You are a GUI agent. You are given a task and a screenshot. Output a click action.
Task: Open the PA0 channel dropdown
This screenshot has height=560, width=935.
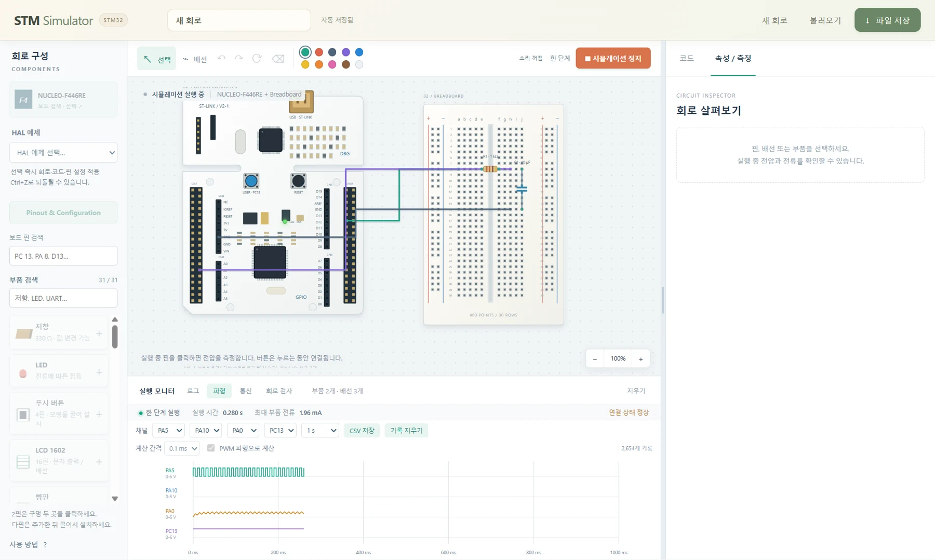243,431
